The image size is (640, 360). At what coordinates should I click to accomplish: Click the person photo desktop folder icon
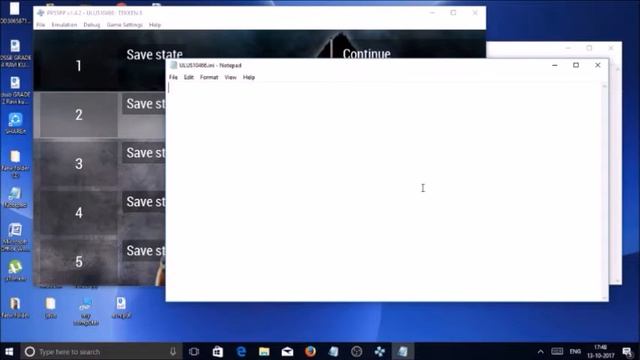pos(16,307)
